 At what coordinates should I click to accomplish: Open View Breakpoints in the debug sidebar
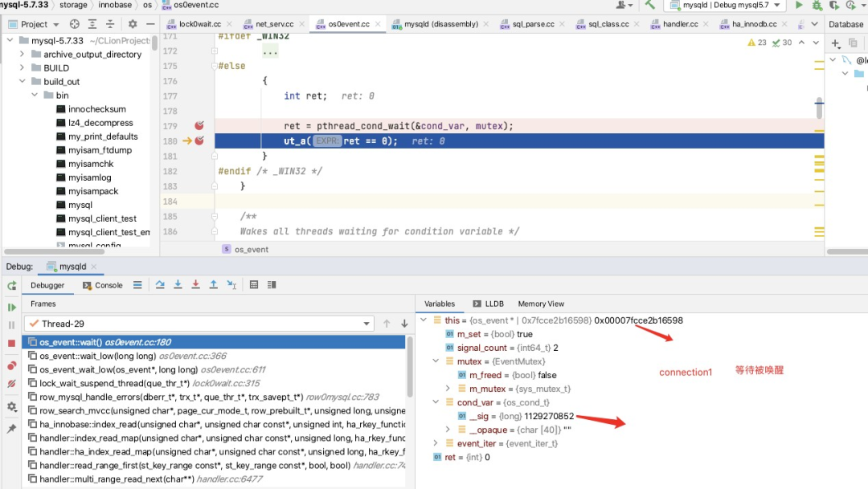tap(11, 365)
